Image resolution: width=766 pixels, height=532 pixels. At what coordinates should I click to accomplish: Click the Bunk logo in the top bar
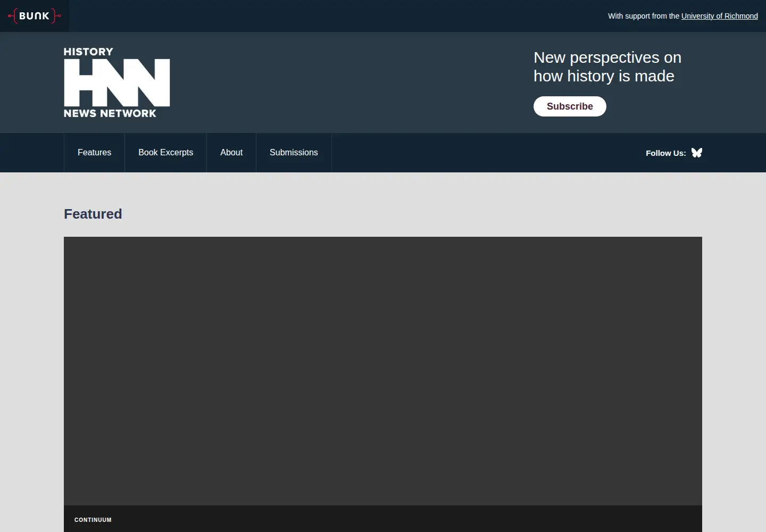tap(35, 16)
